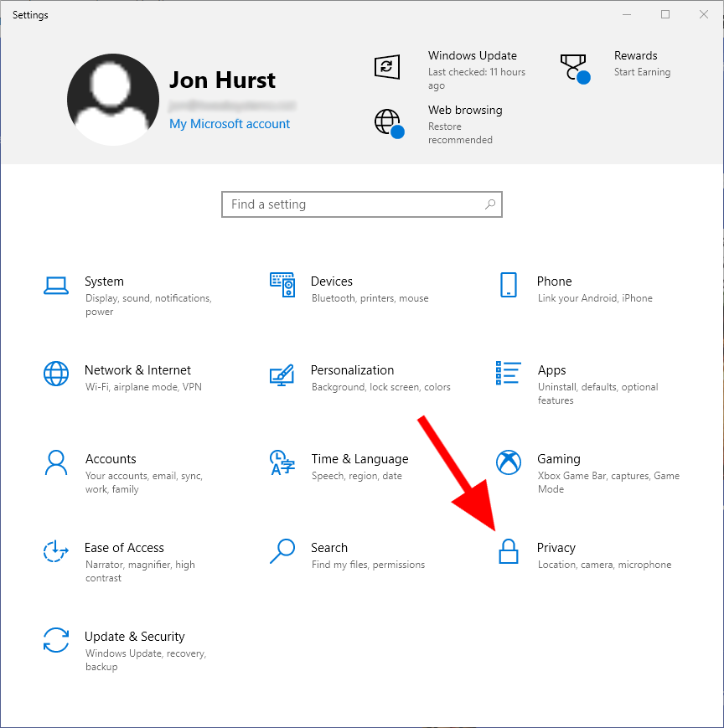Screen dimensions: 724x728
Task: Click the Ease of Access icon
Action: (56, 551)
